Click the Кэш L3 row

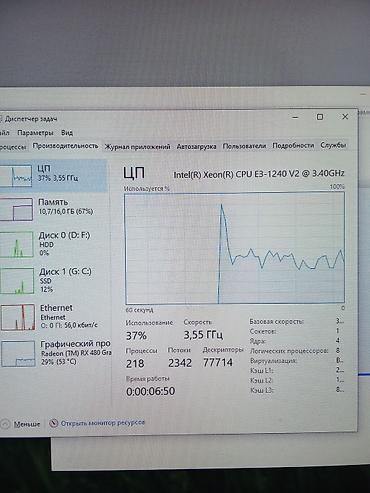coord(297,389)
